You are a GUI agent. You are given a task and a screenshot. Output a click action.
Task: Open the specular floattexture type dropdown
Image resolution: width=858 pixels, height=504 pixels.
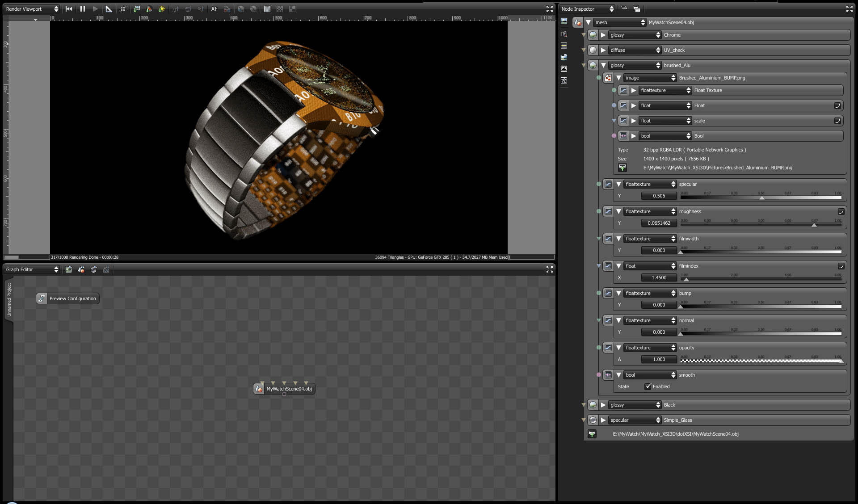(650, 184)
